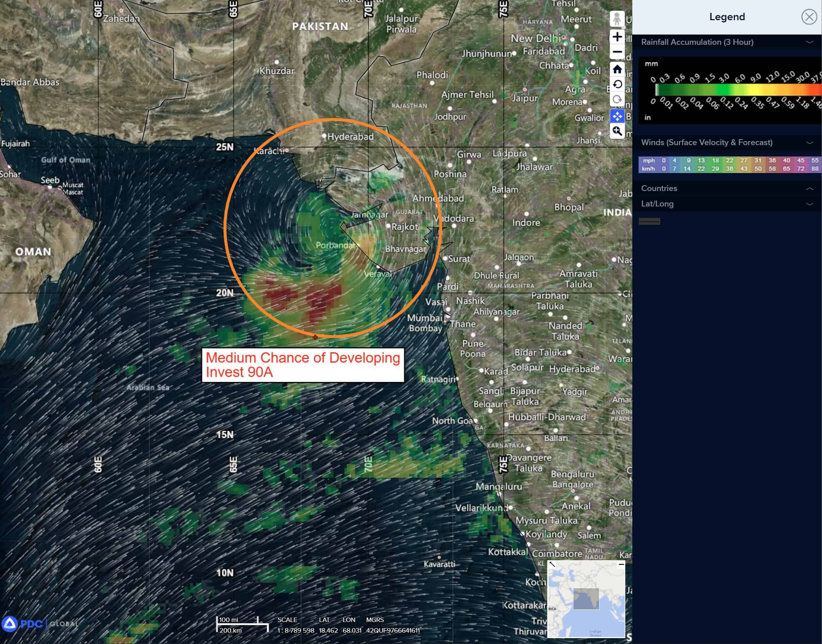Click the Legend panel title

726,17
